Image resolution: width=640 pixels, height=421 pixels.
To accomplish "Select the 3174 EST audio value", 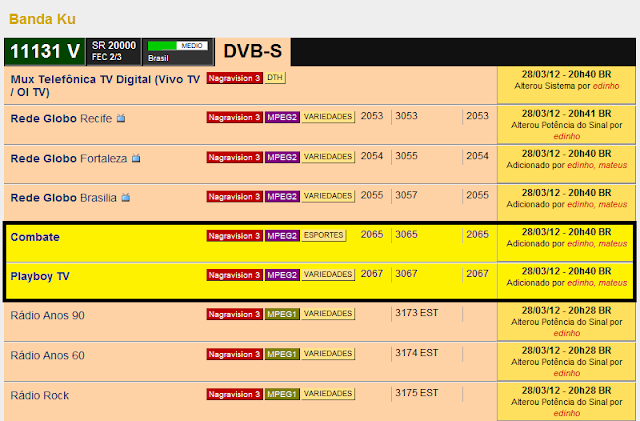I will point(416,353).
